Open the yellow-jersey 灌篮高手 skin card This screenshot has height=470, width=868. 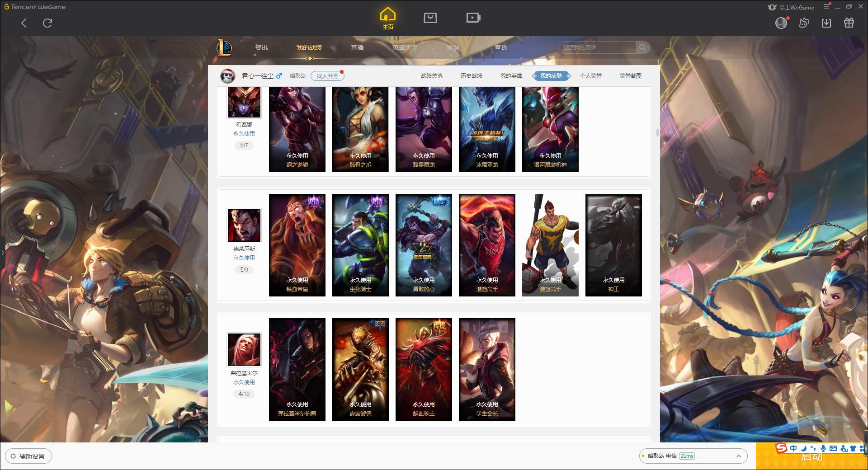click(550, 245)
